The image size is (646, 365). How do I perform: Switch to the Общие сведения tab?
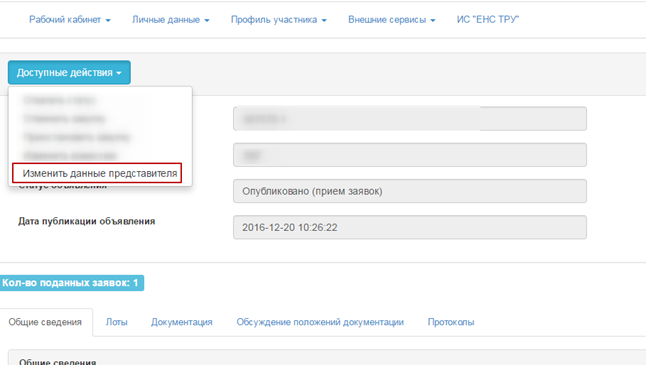(x=45, y=322)
